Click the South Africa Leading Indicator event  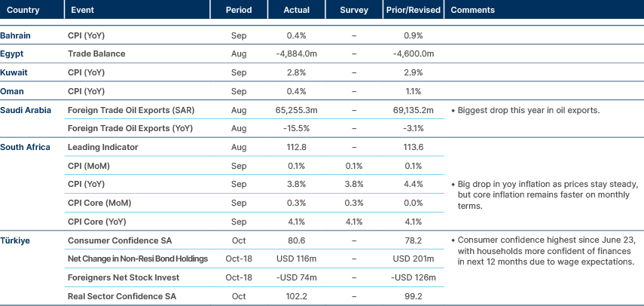coord(102,147)
